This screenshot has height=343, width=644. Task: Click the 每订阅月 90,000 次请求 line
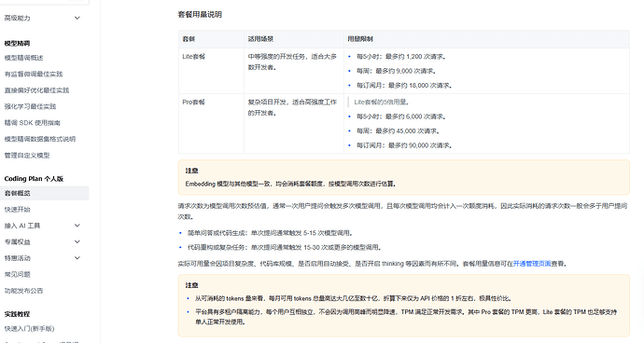click(404, 145)
